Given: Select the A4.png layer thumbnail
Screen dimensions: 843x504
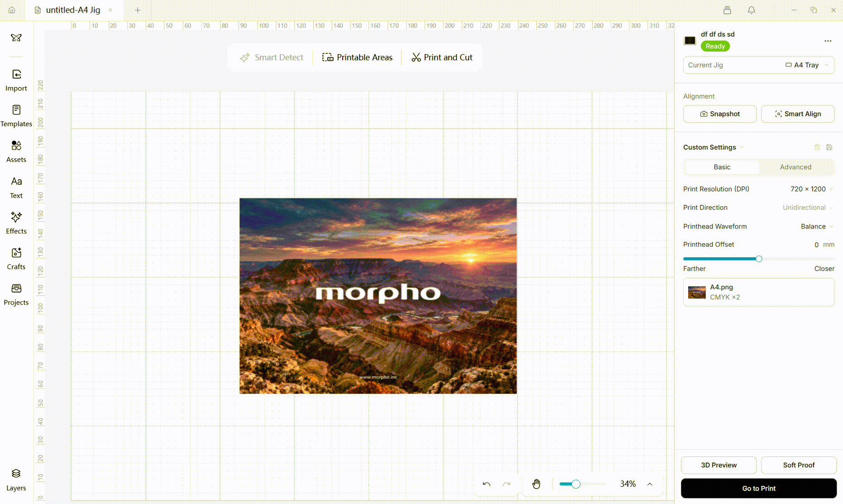Looking at the screenshot, I should pos(697,292).
